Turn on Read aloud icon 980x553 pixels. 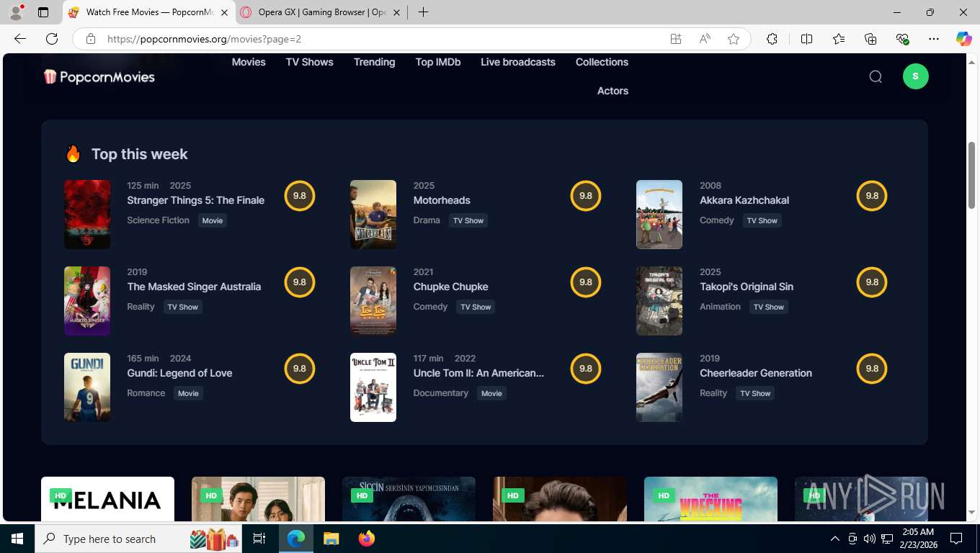(x=705, y=39)
